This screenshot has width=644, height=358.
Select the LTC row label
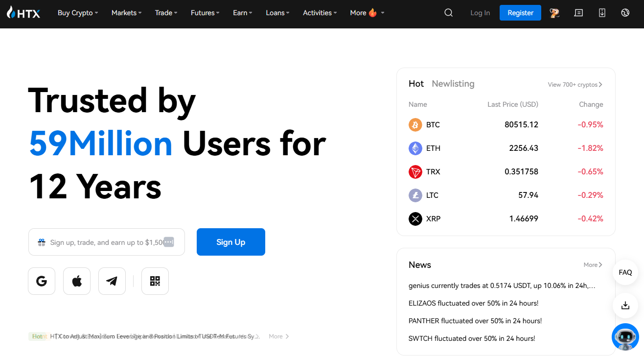point(432,195)
